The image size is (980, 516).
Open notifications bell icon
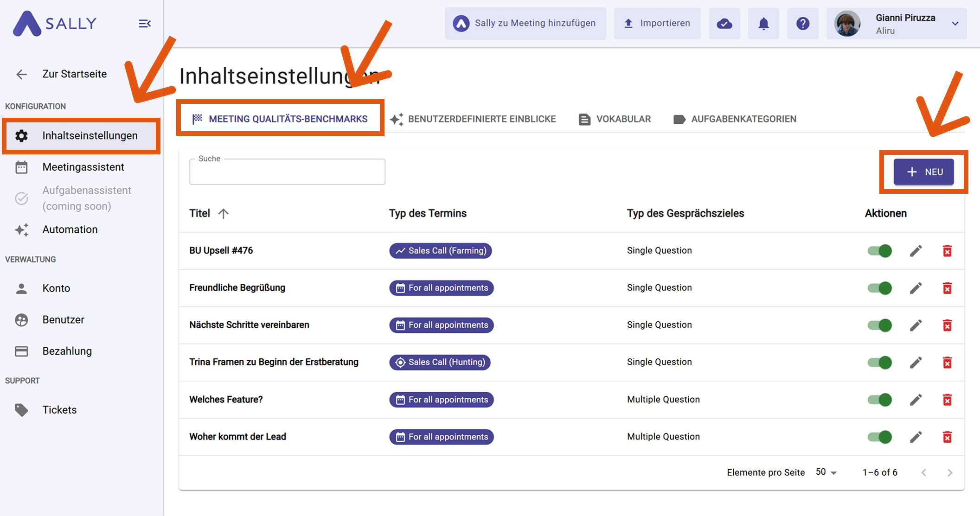pos(763,24)
